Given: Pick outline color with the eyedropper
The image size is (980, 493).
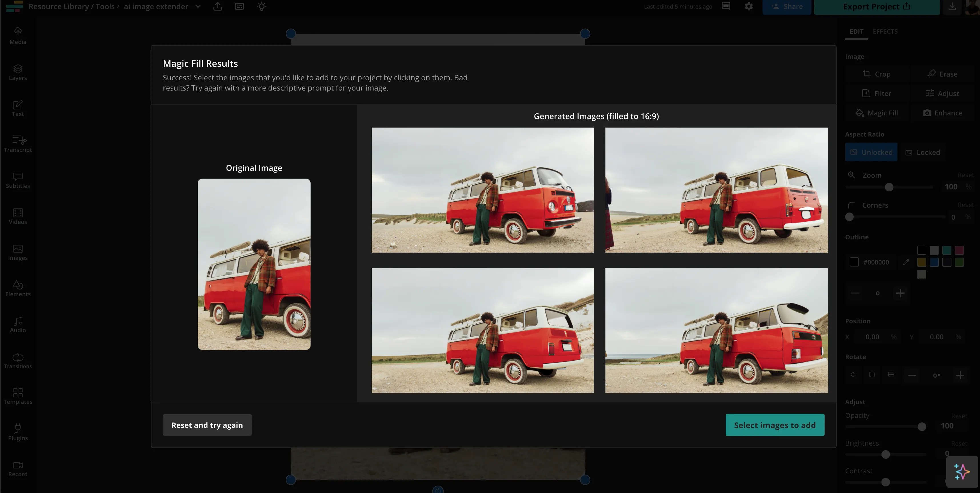Looking at the screenshot, I should pos(906,262).
